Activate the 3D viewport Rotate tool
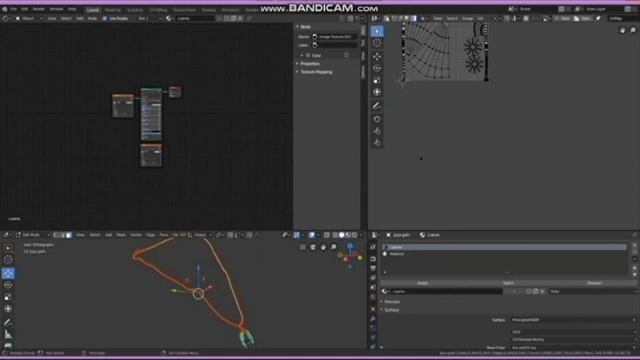 [x=8, y=285]
